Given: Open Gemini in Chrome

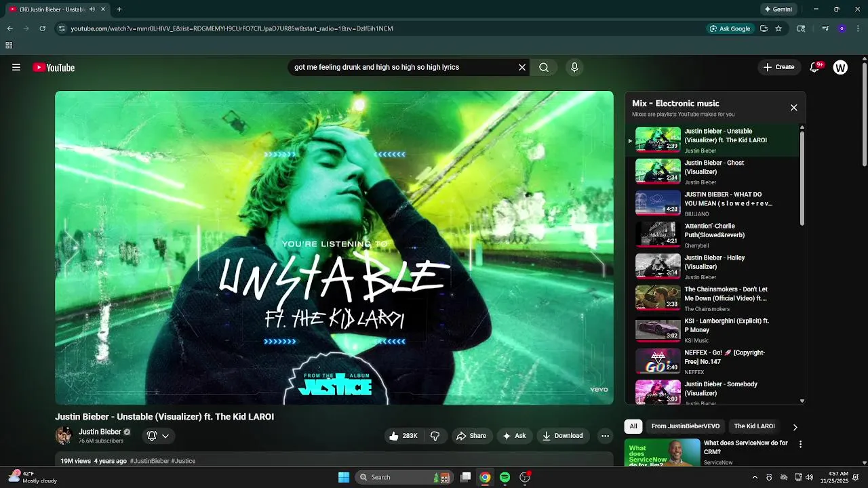Looking at the screenshot, I should pos(778,9).
